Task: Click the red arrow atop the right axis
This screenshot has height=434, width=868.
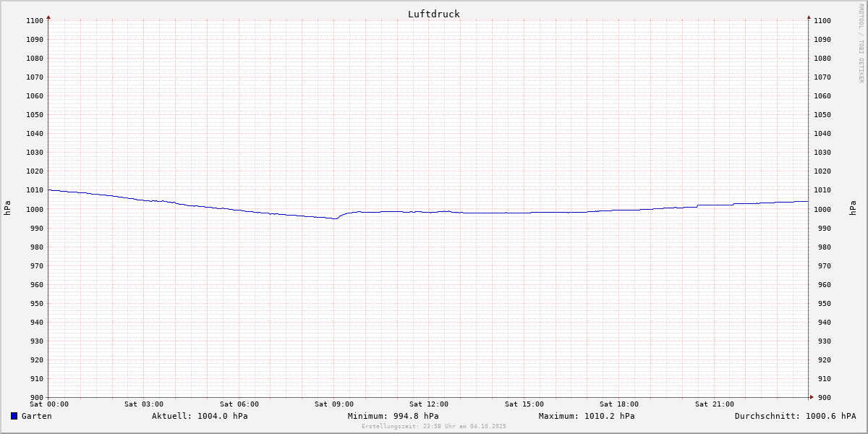Action: click(809, 17)
